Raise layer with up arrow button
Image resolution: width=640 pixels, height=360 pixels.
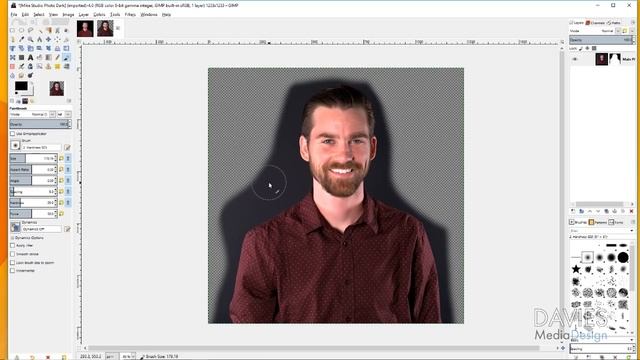(590, 211)
